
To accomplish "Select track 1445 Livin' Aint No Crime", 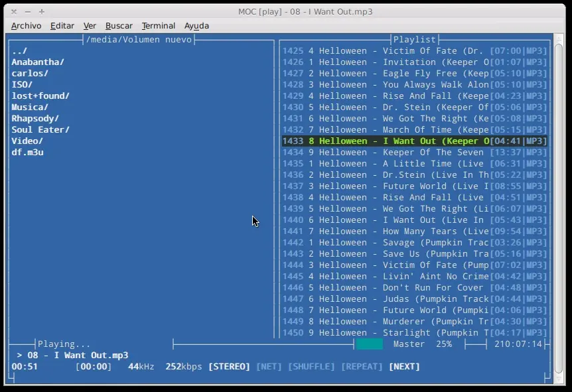I will pyautogui.click(x=415, y=277).
